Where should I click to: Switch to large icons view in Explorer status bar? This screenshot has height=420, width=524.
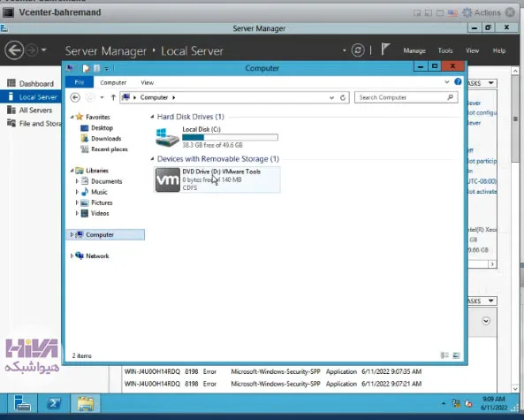pos(456,355)
